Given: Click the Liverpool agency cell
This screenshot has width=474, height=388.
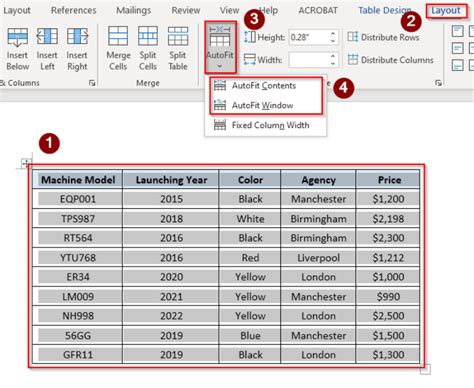Looking at the screenshot, I should coord(318,257).
